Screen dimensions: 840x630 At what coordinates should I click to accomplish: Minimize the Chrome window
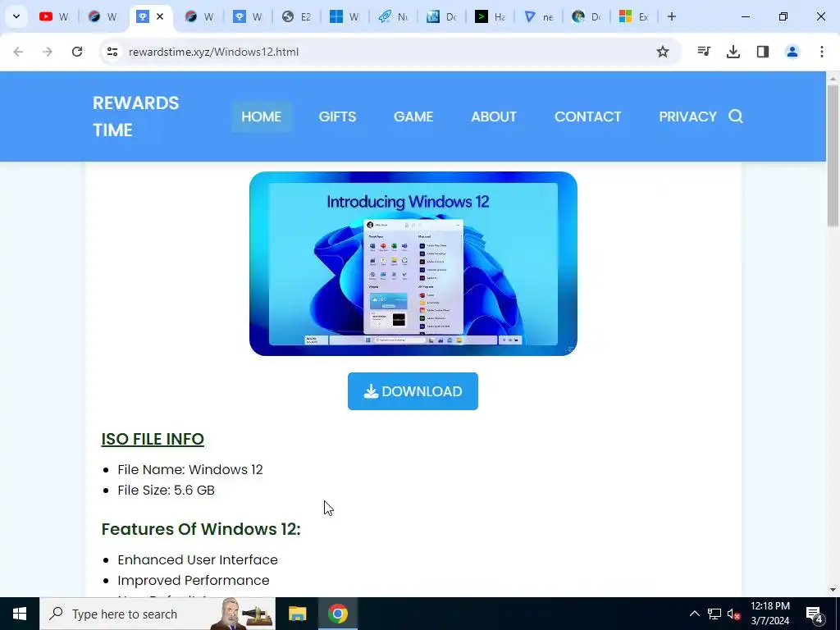pyautogui.click(x=745, y=16)
